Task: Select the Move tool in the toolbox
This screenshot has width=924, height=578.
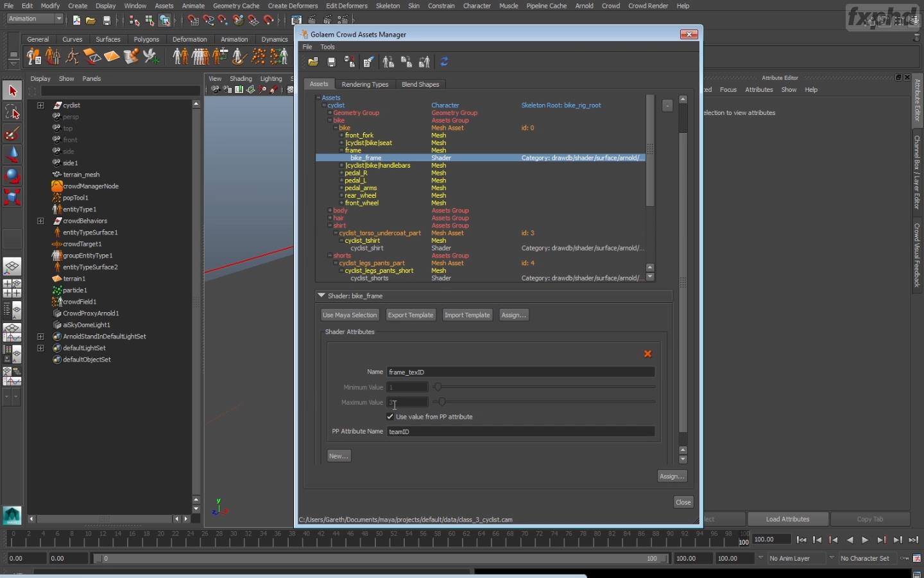Action: click(x=12, y=155)
